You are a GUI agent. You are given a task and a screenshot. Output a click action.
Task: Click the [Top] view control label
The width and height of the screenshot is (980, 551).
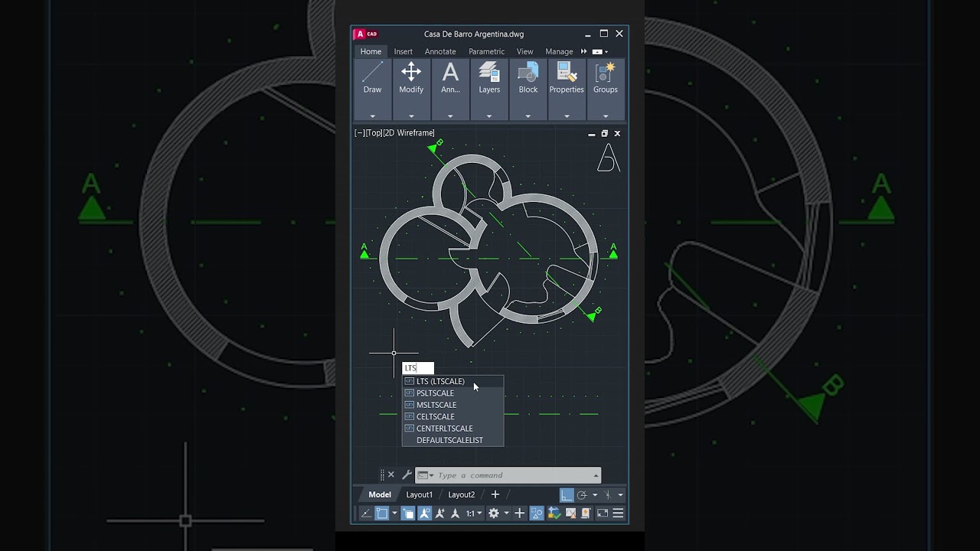[x=373, y=133]
